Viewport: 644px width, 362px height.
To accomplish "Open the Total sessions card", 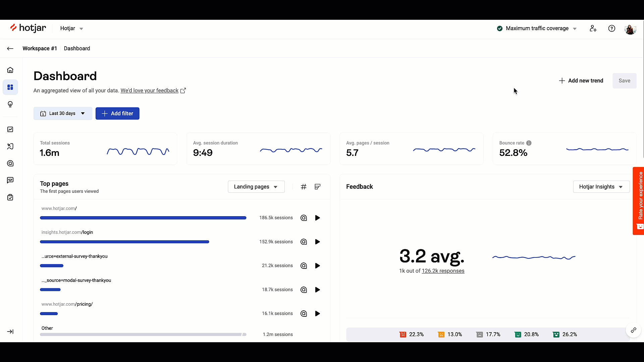I will [105, 148].
